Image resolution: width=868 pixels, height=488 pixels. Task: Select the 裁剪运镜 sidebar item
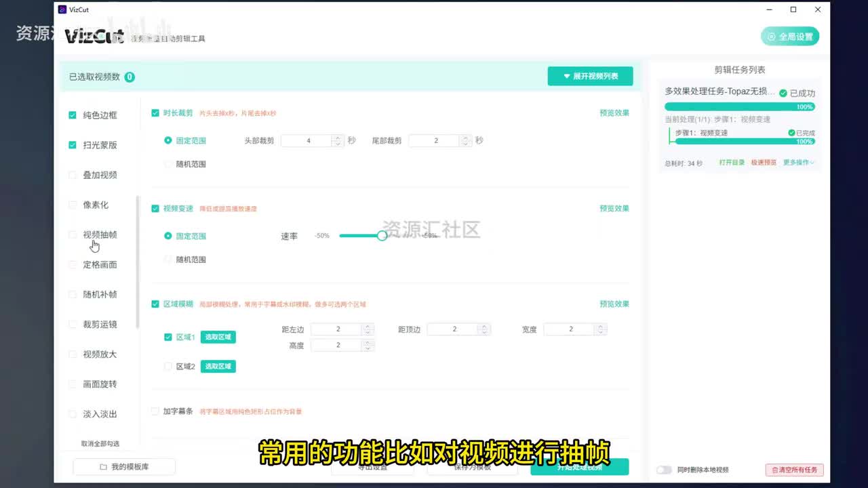100,325
